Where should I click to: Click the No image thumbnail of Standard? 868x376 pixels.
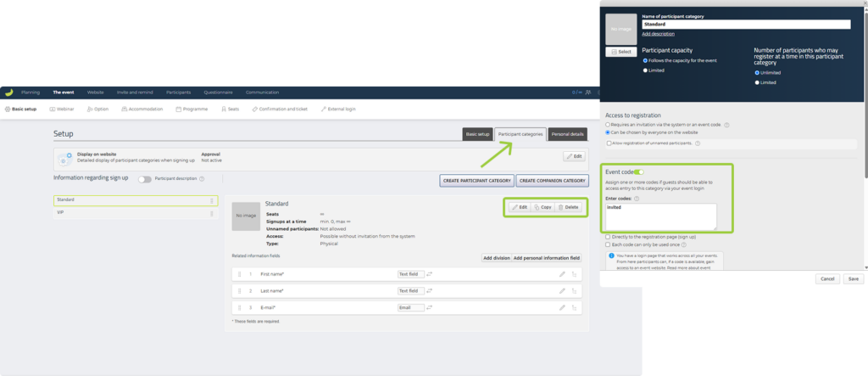246,216
